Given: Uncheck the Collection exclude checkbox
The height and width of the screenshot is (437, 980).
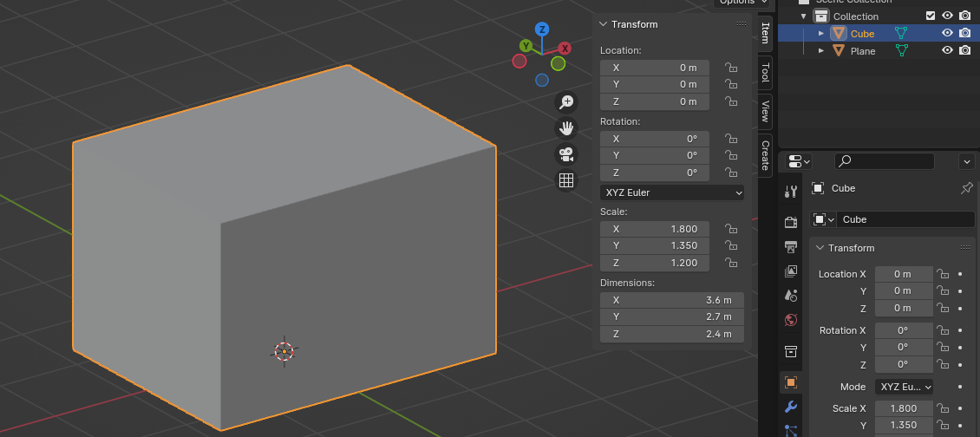Looking at the screenshot, I should click(931, 16).
